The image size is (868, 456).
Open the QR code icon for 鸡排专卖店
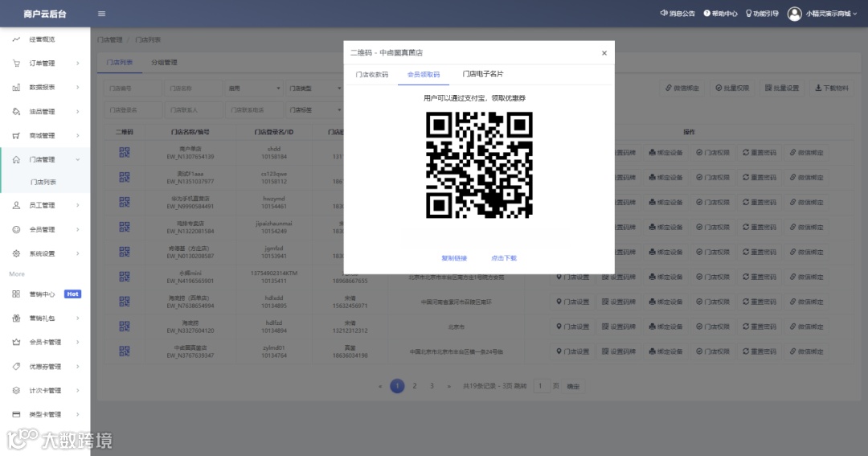[x=125, y=227]
